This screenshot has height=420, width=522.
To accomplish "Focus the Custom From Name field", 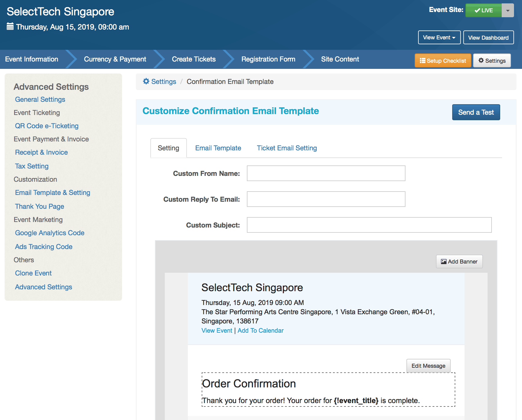I will [326, 173].
